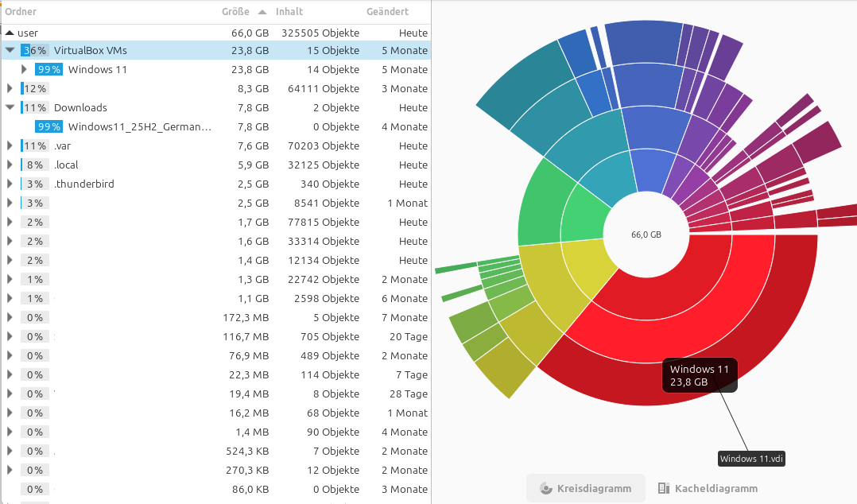
Task: Switch to Kreisdiagramm chart view
Action: pos(585,488)
